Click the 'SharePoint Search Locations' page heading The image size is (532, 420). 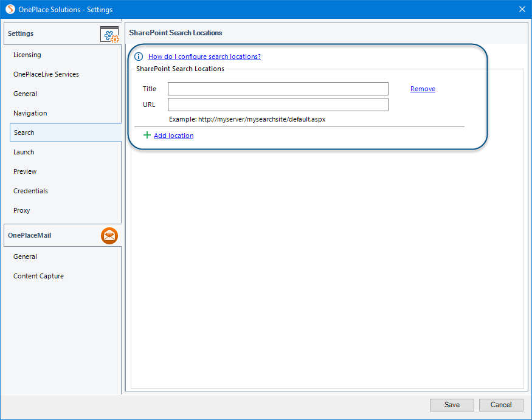coord(176,33)
